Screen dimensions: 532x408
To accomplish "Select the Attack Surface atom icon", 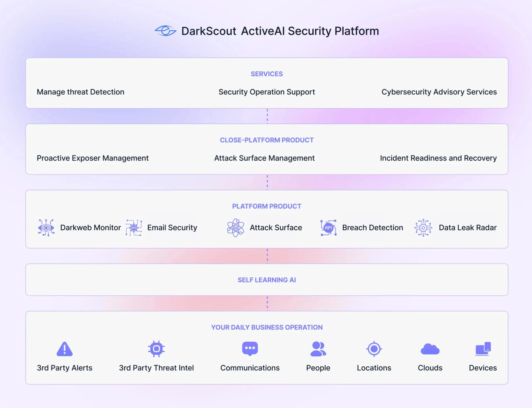I will [235, 228].
